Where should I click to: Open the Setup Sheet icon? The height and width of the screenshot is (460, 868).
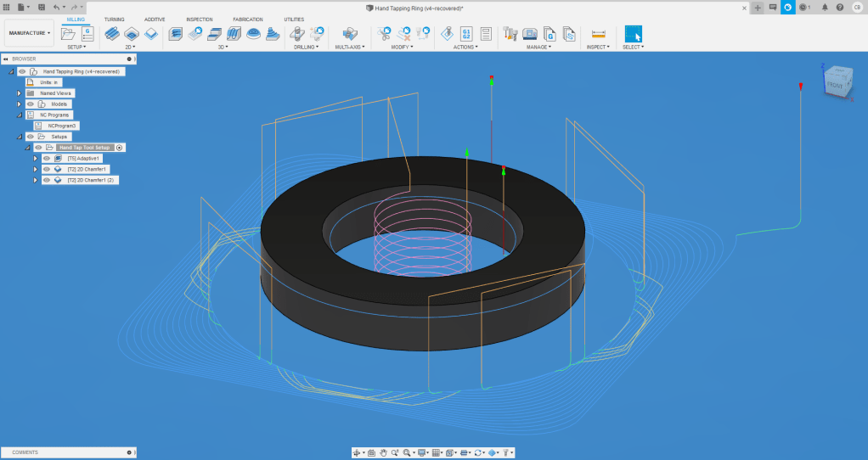486,34
